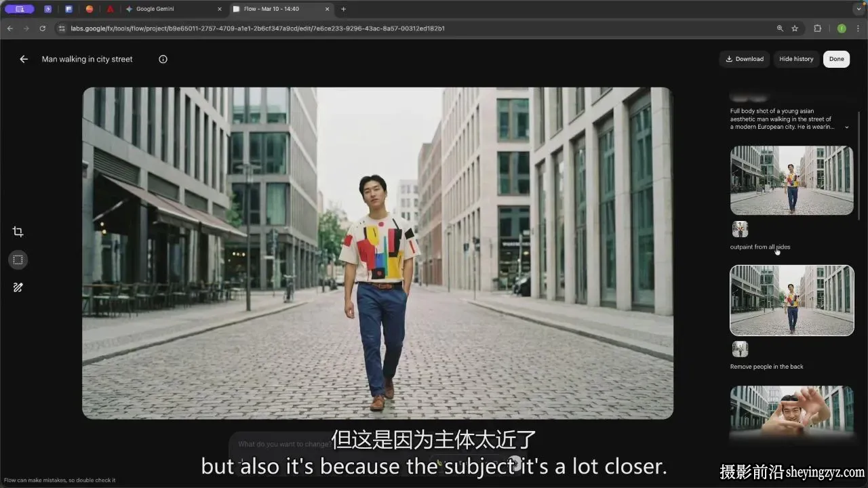The width and height of the screenshot is (868, 488).
Task: Open the info icon beside the project title
Action: (x=163, y=59)
